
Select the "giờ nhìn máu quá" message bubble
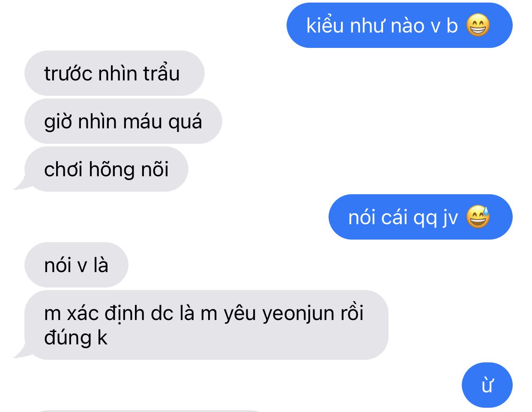123,121
